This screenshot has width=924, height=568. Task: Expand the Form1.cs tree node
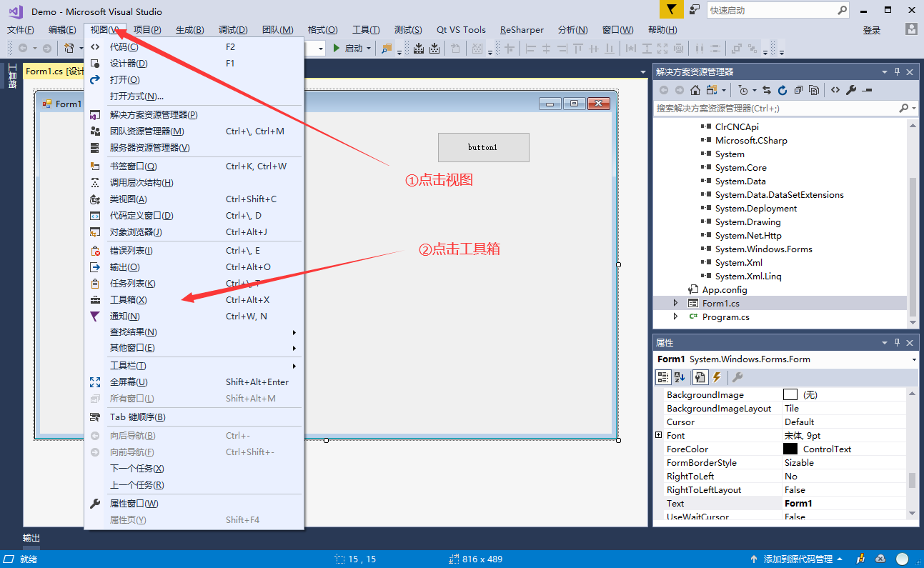coord(675,304)
